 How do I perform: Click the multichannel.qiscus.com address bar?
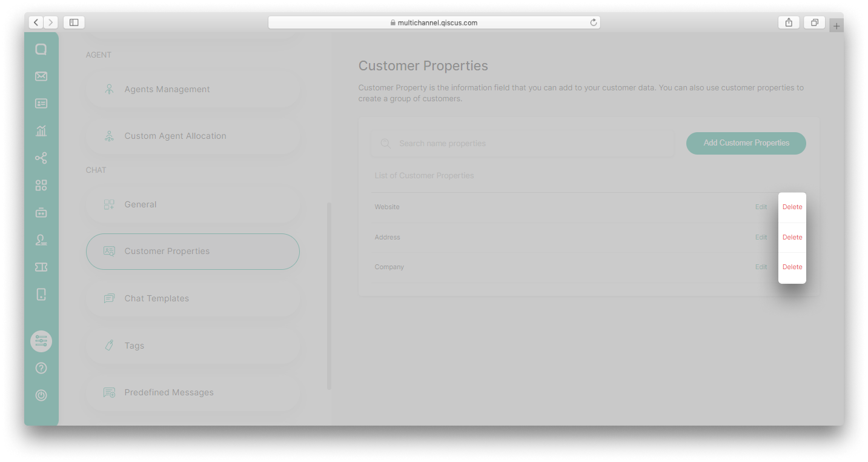(434, 22)
